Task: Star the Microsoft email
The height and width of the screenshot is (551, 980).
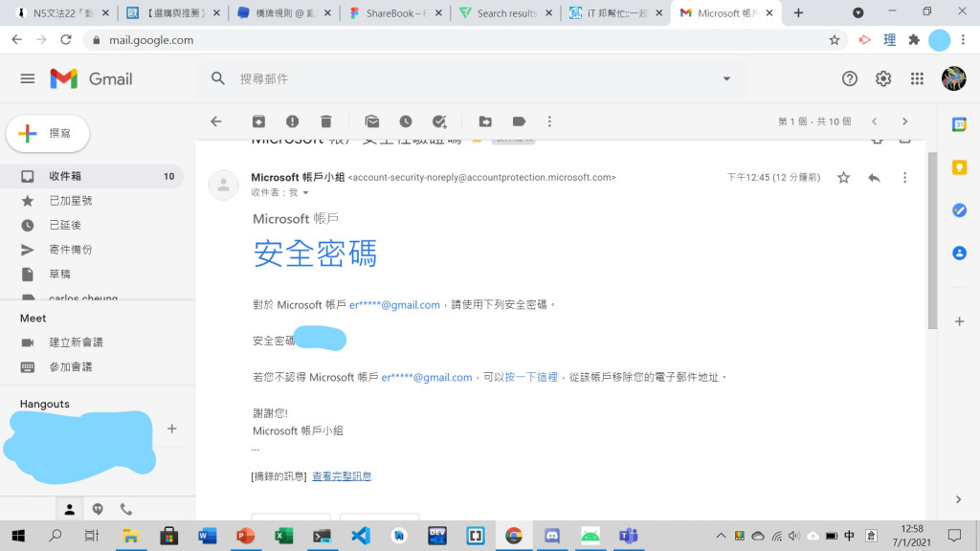Action: [844, 177]
